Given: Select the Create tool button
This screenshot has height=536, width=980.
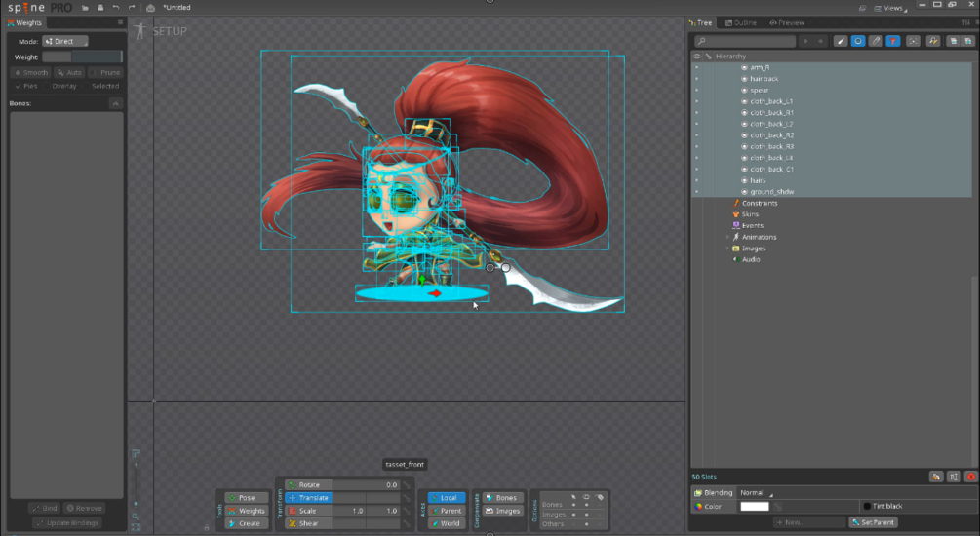Looking at the screenshot, I should pyautogui.click(x=247, y=523).
